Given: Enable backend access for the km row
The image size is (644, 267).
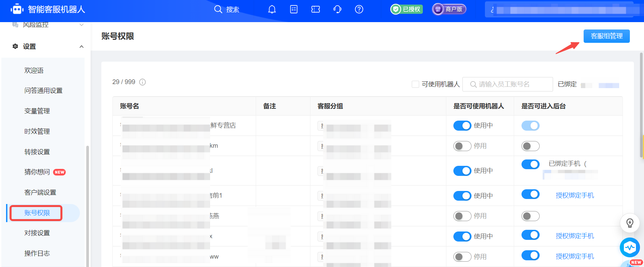Looking at the screenshot, I should 530,146.
